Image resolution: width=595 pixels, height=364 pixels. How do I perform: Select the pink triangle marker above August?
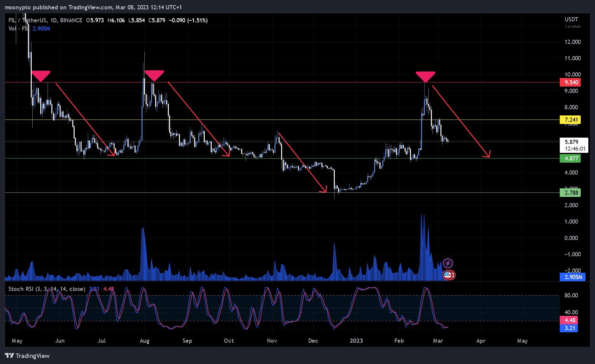154,76
